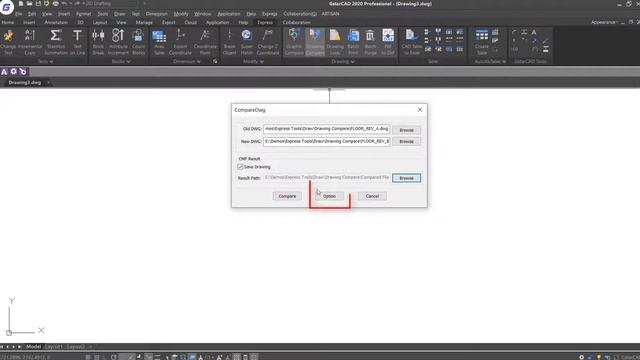The image size is (640, 360).
Task: Select the Statistics Summation tool
Action: pyautogui.click(x=56, y=42)
